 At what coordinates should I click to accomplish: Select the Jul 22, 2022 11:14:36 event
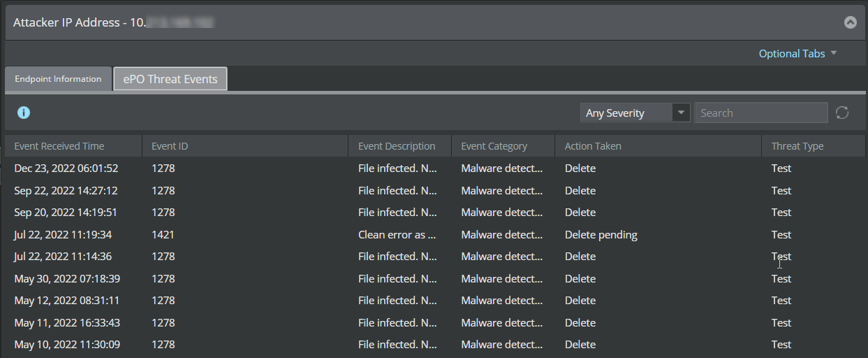click(434, 257)
